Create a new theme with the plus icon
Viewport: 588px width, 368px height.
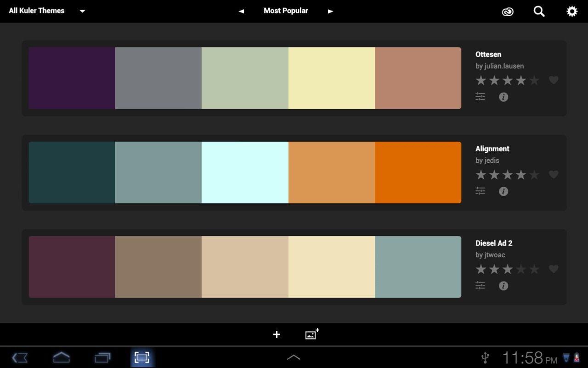pos(277,334)
